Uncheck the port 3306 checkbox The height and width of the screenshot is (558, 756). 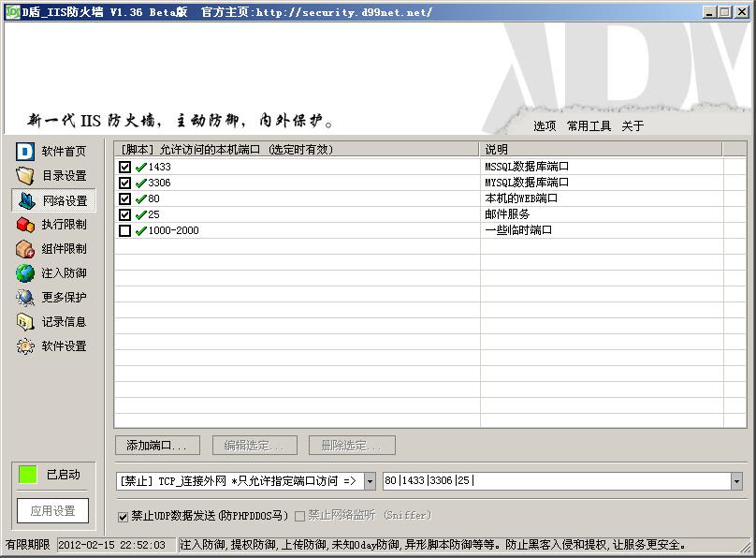[x=124, y=183]
